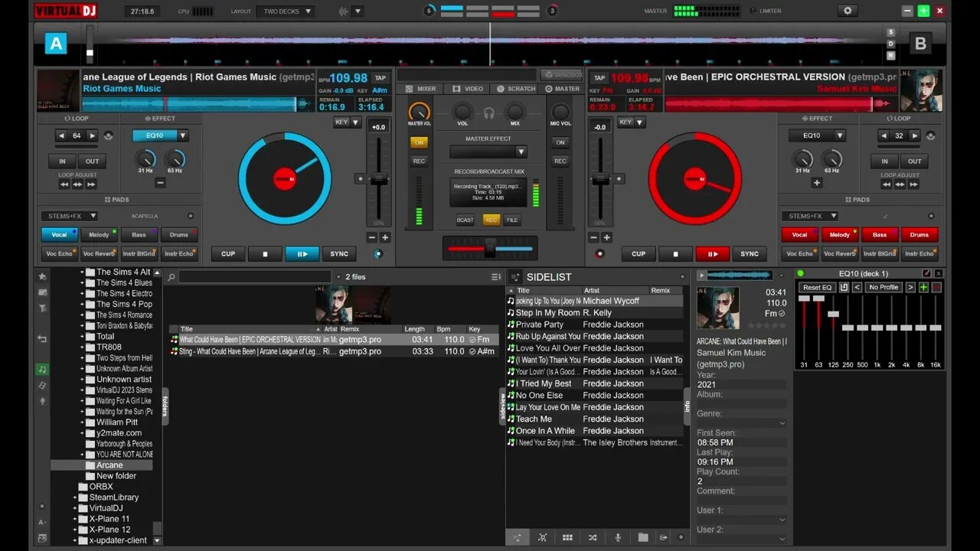Viewport: 980px width, 551px height.
Task: Switch to SCRATCH tab
Action: (516, 89)
